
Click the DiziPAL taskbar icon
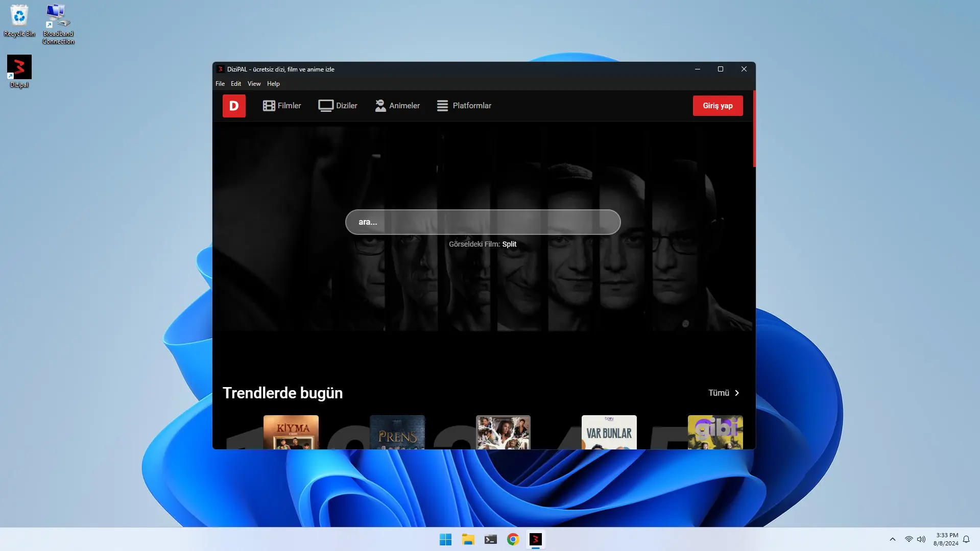535,539
